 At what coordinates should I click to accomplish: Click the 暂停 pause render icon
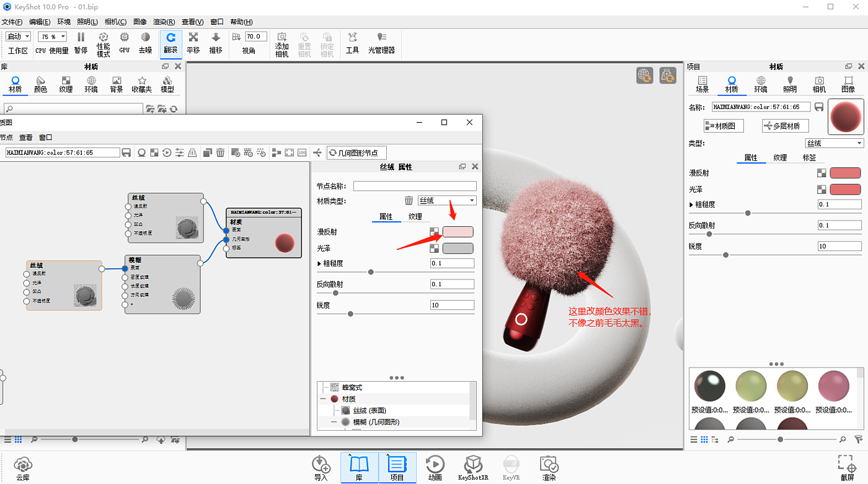[x=81, y=43]
